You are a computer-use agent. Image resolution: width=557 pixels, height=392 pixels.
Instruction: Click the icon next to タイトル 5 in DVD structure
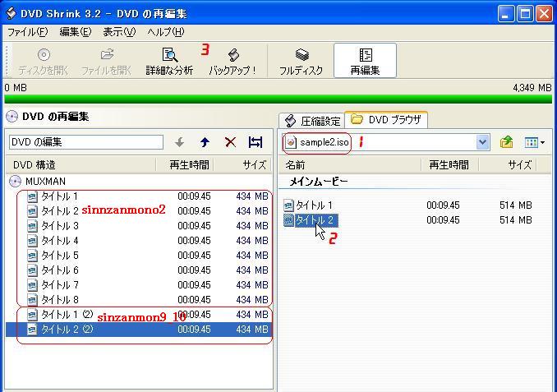(x=32, y=256)
